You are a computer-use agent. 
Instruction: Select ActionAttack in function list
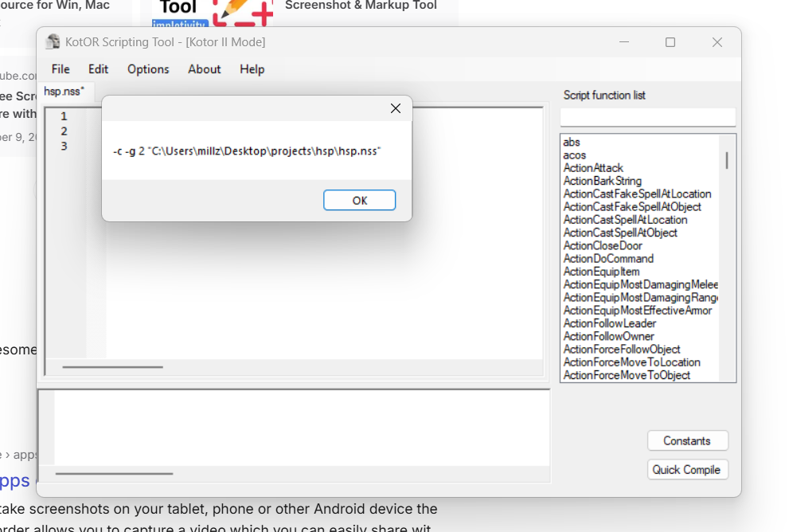pyautogui.click(x=593, y=168)
